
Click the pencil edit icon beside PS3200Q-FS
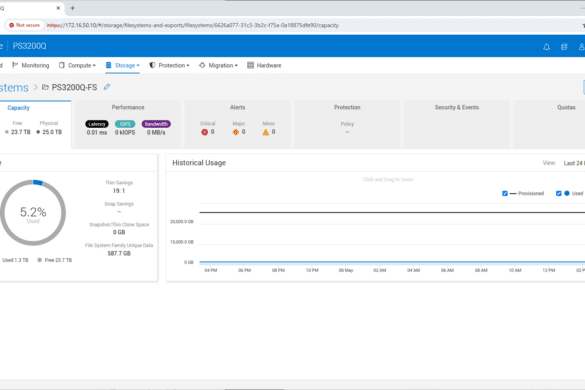click(107, 87)
